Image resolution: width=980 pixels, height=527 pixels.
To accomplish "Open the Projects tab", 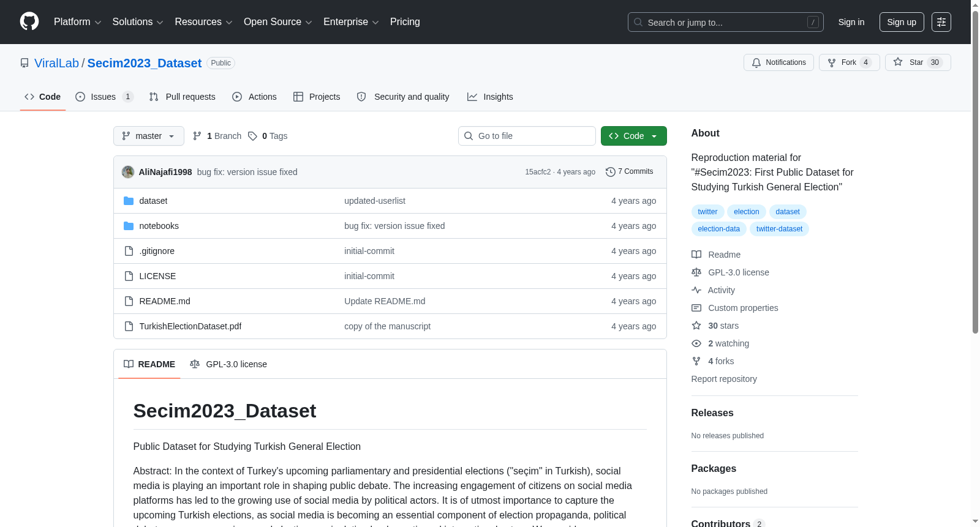I will pyautogui.click(x=317, y=97).
